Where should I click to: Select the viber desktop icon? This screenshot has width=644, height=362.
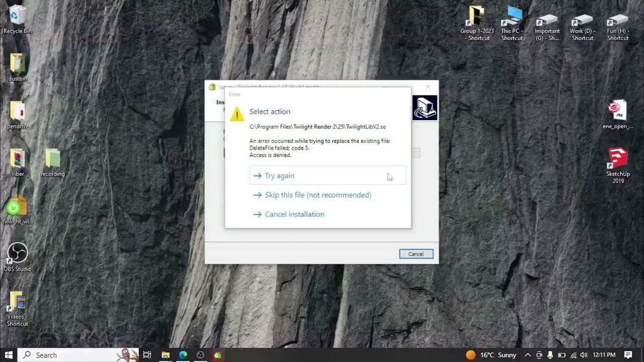(17, 162)
